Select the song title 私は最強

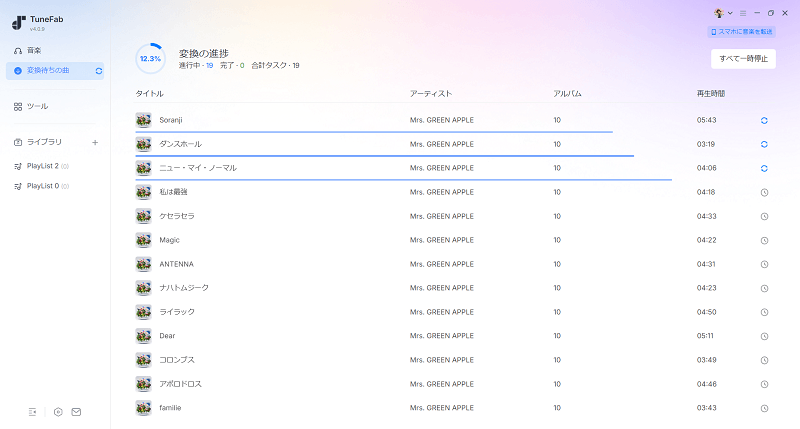click(173, 192)
